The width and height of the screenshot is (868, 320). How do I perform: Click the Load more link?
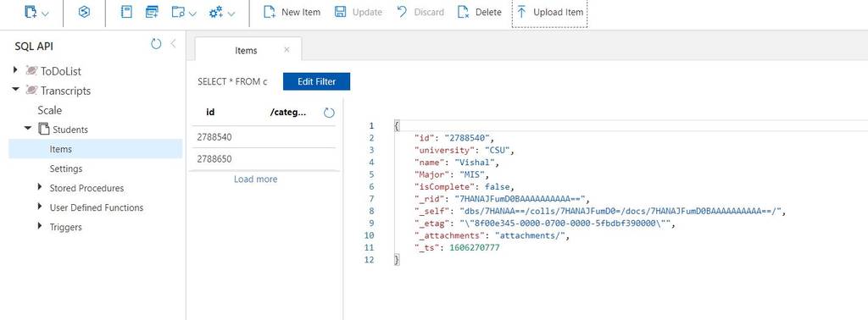click(256, 179)
